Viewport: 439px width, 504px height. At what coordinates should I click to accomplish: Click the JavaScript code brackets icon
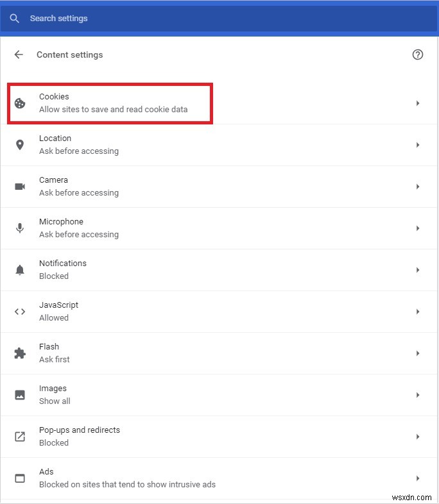pos(20,312)
